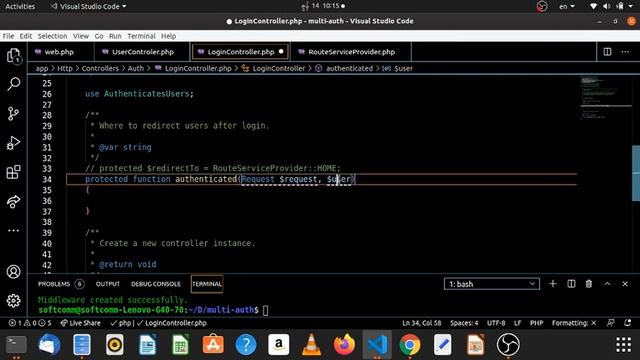
Task: Toggle Formatting in the status bar
Action: [x=574, y=323]
